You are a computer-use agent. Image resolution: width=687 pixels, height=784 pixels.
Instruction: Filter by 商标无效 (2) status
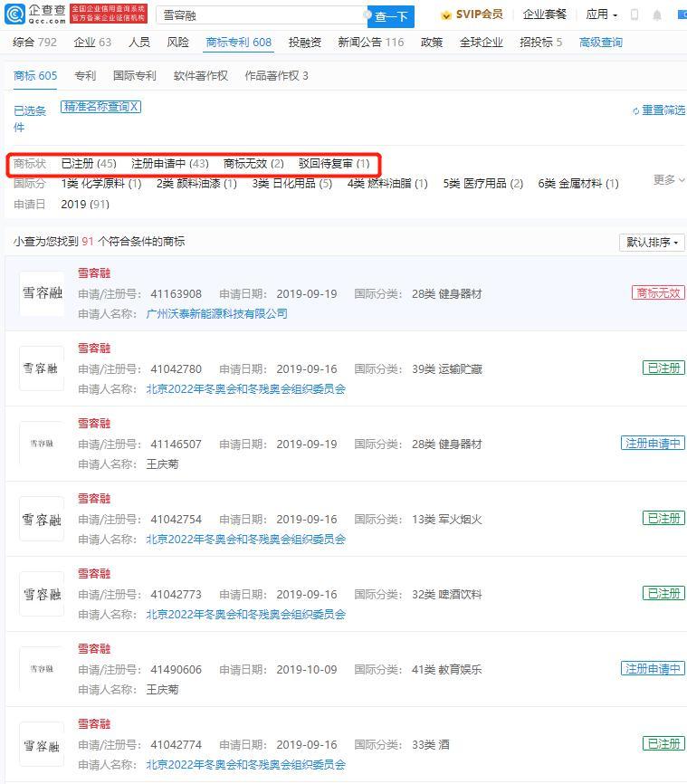pos(253,164)
